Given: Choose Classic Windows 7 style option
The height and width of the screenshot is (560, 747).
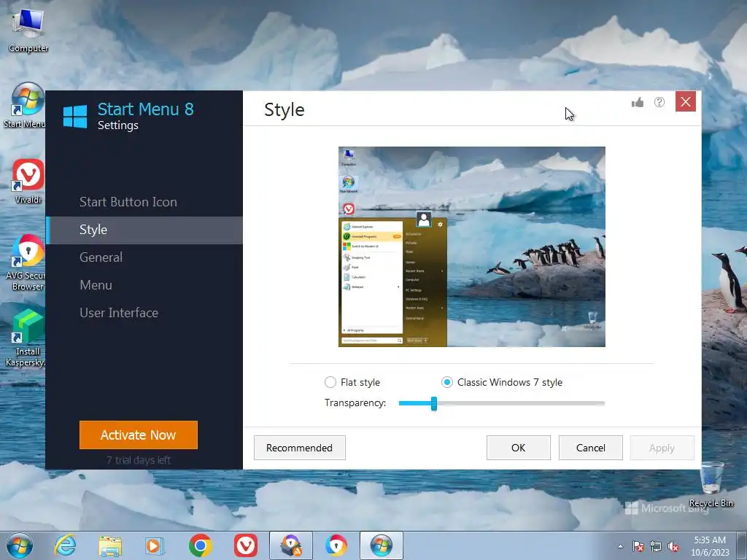Looking at the screenshot, I should [447, 382].
